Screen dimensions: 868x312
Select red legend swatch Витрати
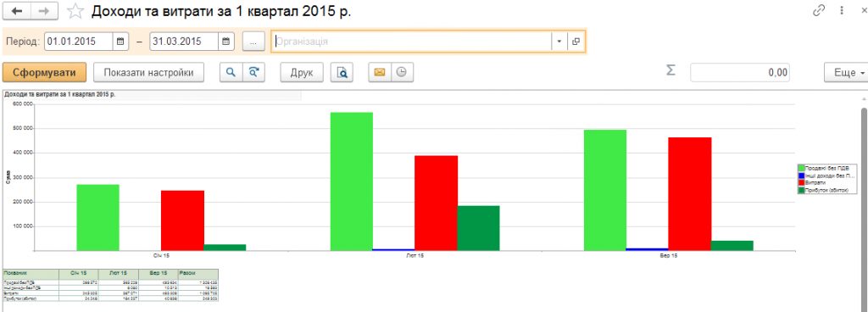[x=801, y=182]
